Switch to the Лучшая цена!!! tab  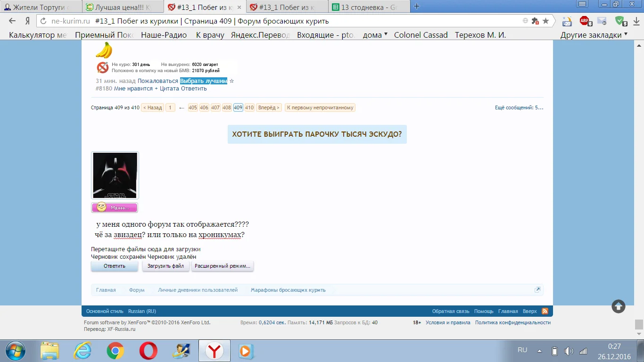pos(123,7)
